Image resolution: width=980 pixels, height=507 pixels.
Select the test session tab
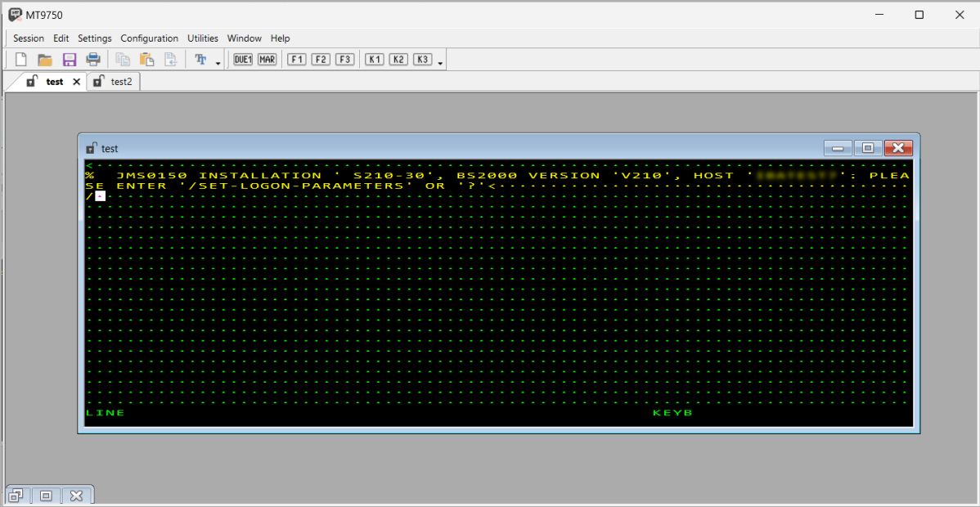[x=54, y=81]
